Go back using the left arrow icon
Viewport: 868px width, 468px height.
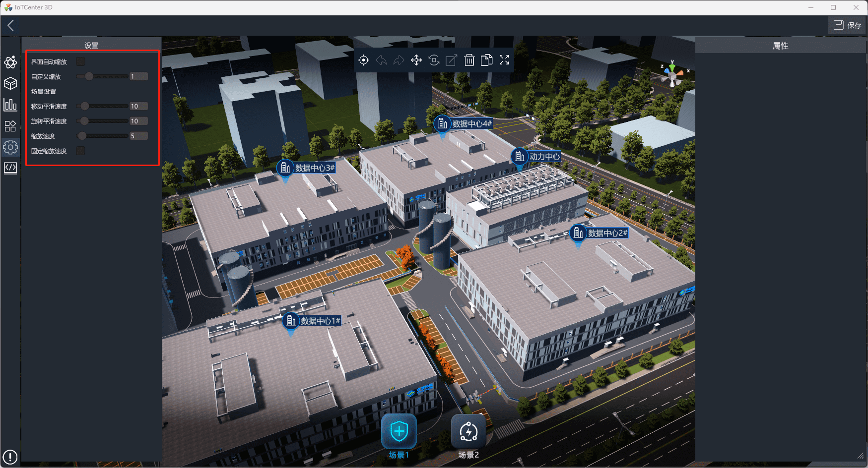(x=10, y=25)
